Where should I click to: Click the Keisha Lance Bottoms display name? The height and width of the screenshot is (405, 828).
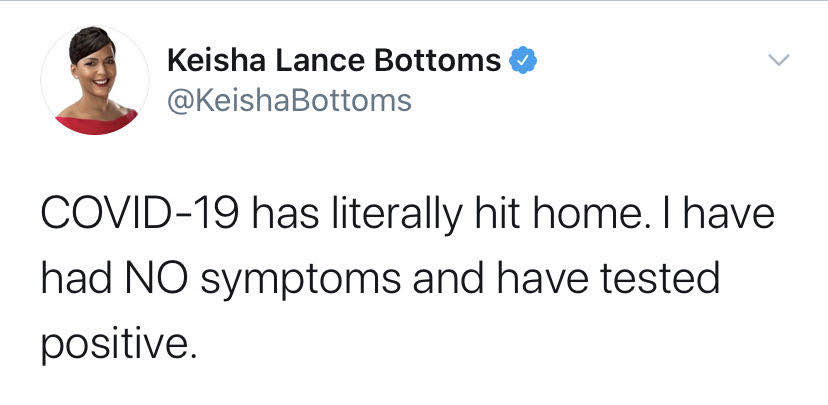[x=334, y=60]
